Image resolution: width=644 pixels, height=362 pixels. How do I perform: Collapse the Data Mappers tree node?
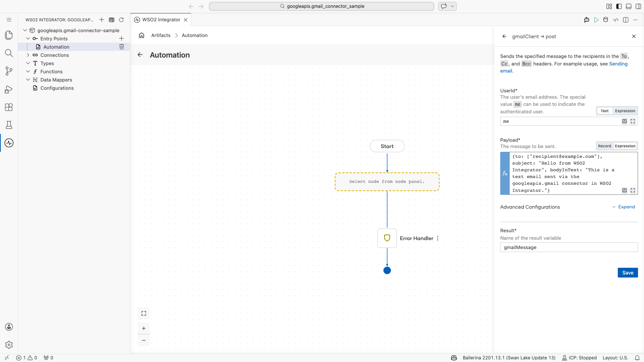tap(28, 80)
